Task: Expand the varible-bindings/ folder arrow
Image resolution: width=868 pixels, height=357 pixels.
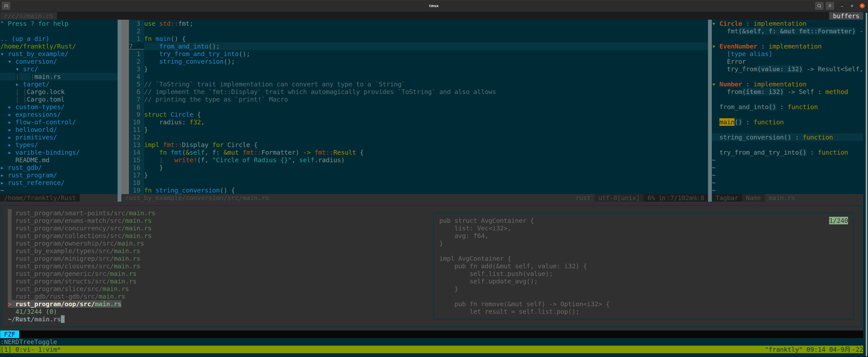Action: [10, 153]
